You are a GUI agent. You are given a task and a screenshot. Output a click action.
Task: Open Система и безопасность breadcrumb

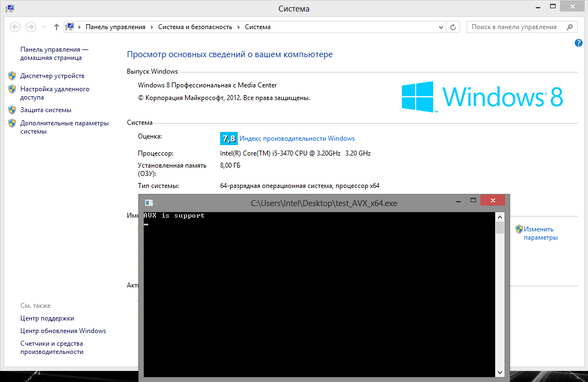pyautogui.click(x=195, y=27)
